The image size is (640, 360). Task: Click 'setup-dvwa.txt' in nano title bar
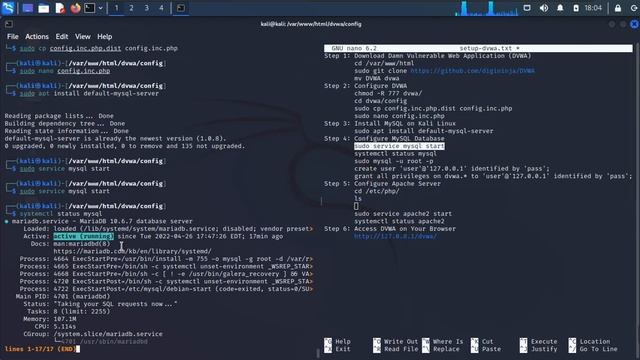485,48
